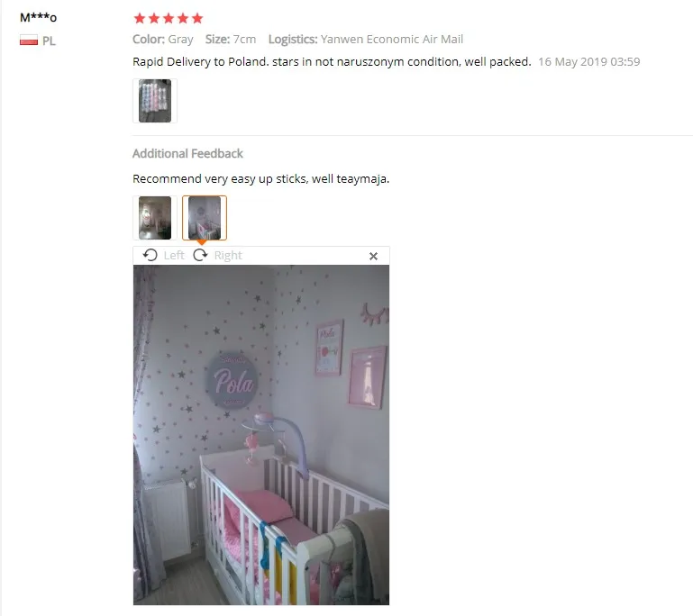Open the packaged star stickers thumbnail
Screen dimensions: 693x616
[155, 101]
